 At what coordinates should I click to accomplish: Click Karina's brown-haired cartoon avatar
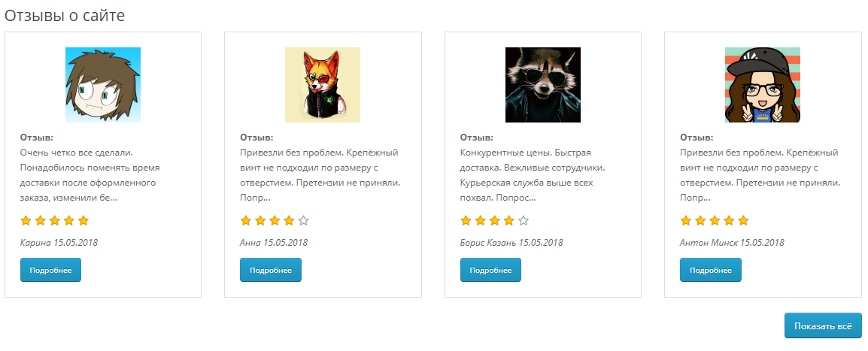(x=103, y=85)
